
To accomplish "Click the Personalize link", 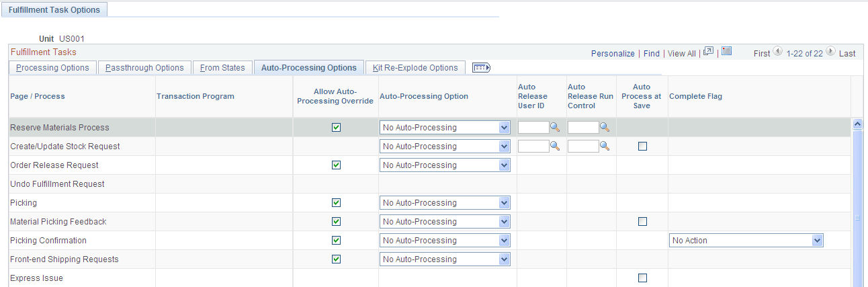I will coord(613,53).
